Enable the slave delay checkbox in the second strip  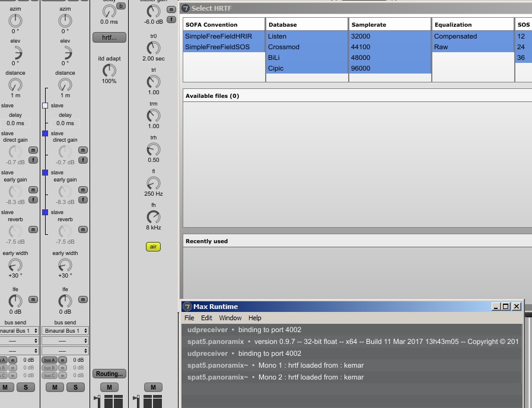pos(45,106)
